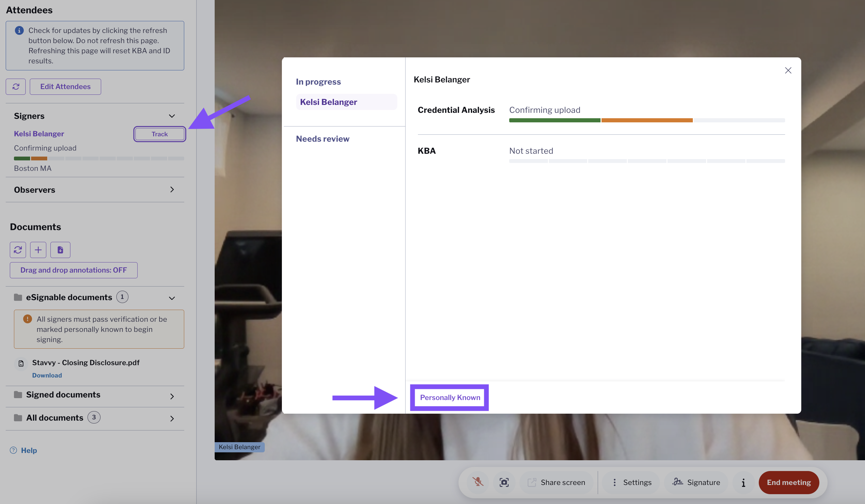Open the meeting info icon

click(744, 482)
